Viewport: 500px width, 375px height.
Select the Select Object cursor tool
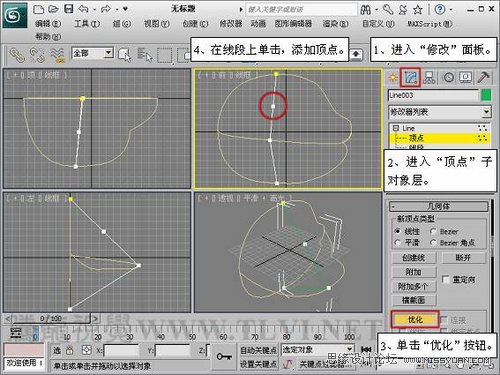click(125, 55)
